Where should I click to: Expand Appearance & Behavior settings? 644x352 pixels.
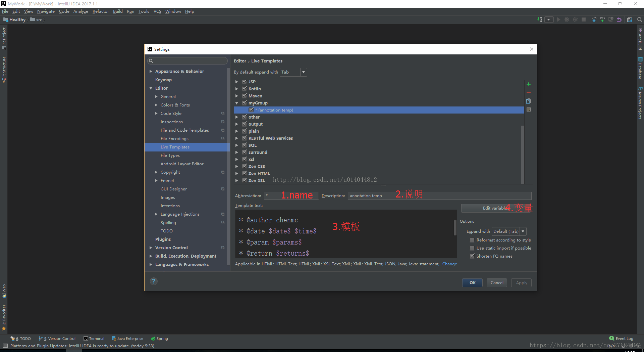click(151, 72)
